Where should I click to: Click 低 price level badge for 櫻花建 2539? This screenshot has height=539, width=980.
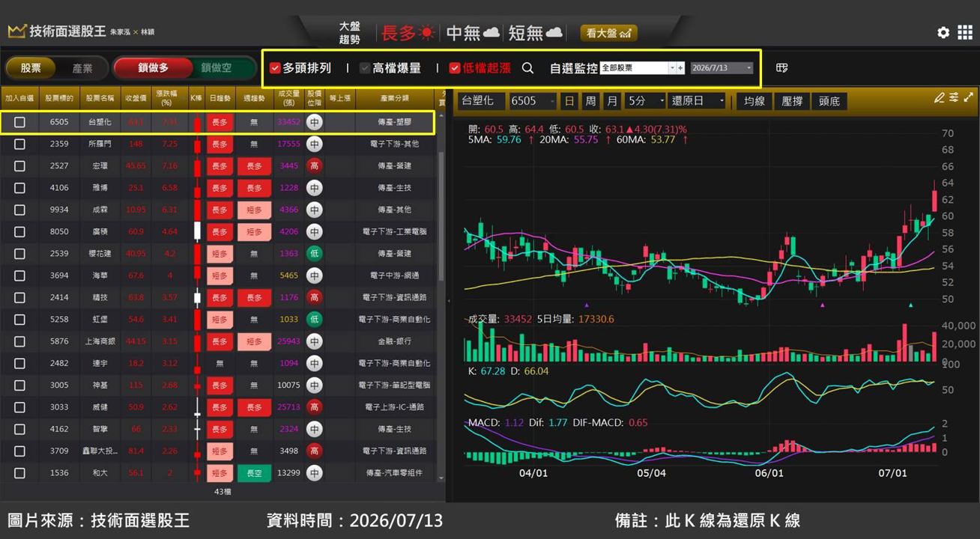tap(314, 253)
